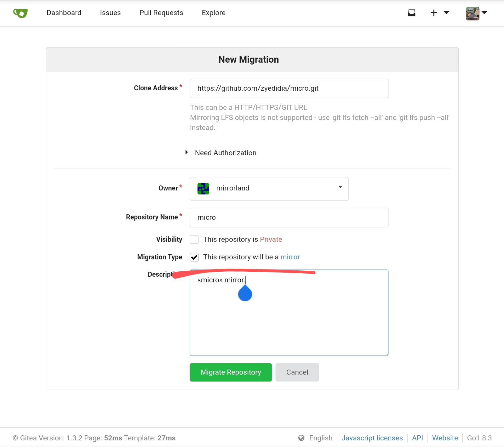Open the dropdown caret beside plus

[446, 13]
